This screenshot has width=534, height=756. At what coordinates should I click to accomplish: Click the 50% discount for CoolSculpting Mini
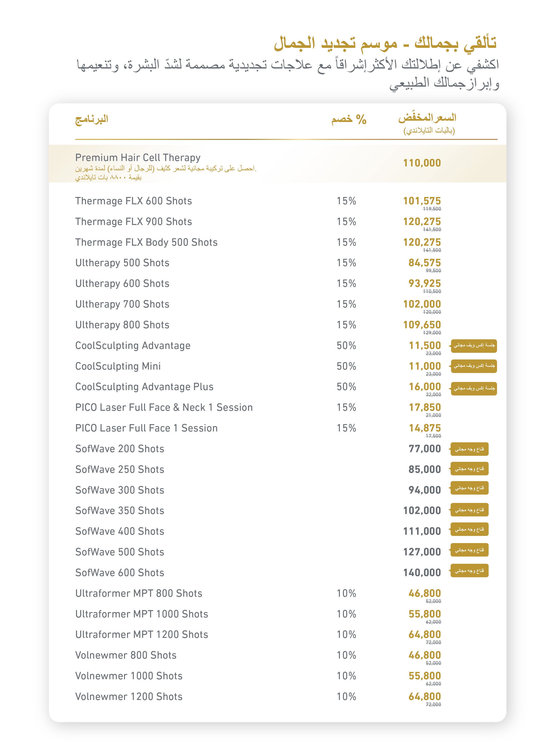[346, 366]
